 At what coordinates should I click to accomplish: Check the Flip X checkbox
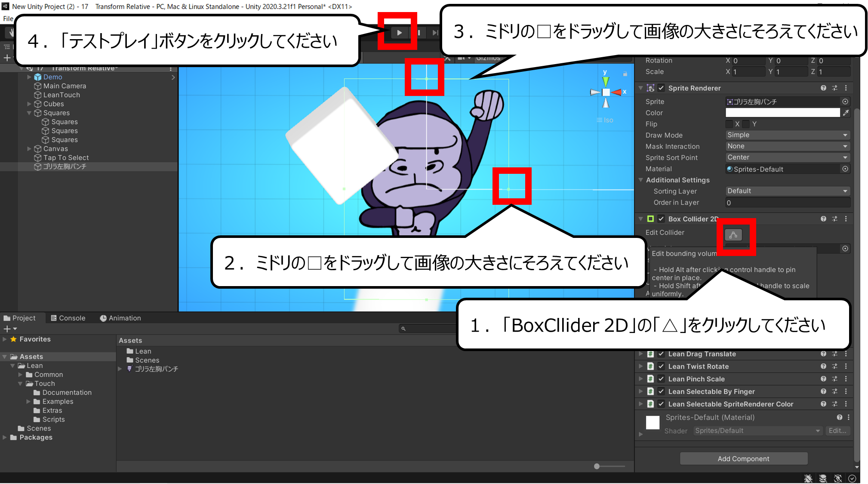[729, 124]
